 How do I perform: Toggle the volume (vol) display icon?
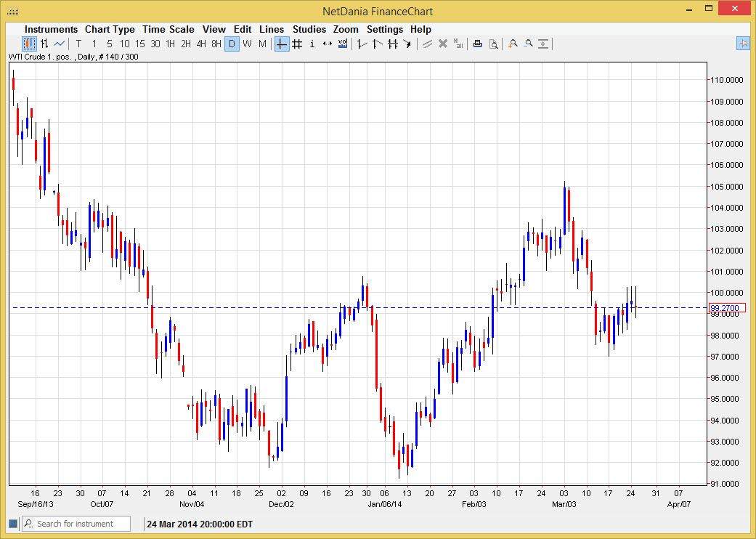343,44
